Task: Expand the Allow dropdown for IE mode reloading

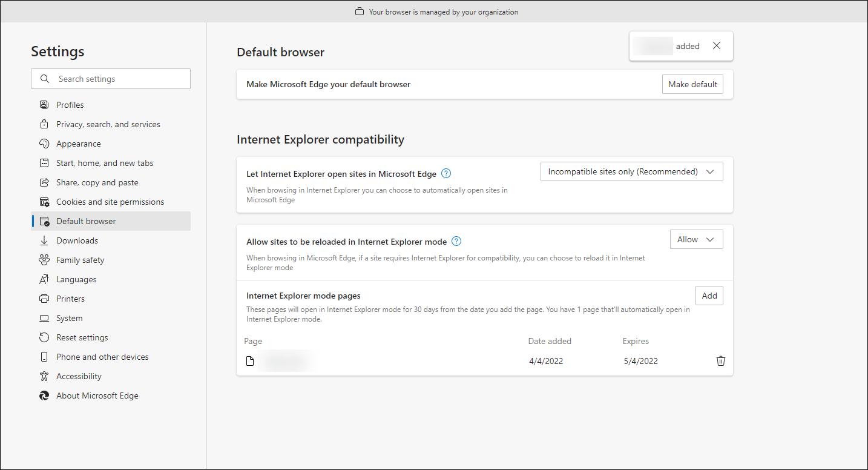Action: (696, 239)
